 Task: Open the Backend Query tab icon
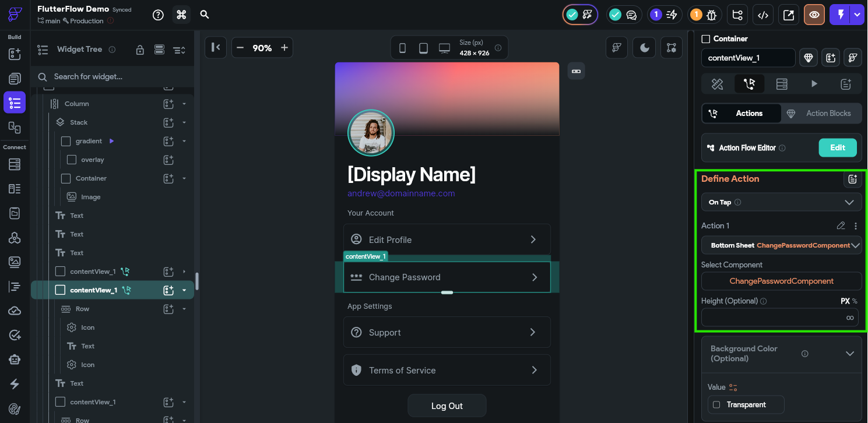coord(782,84)
